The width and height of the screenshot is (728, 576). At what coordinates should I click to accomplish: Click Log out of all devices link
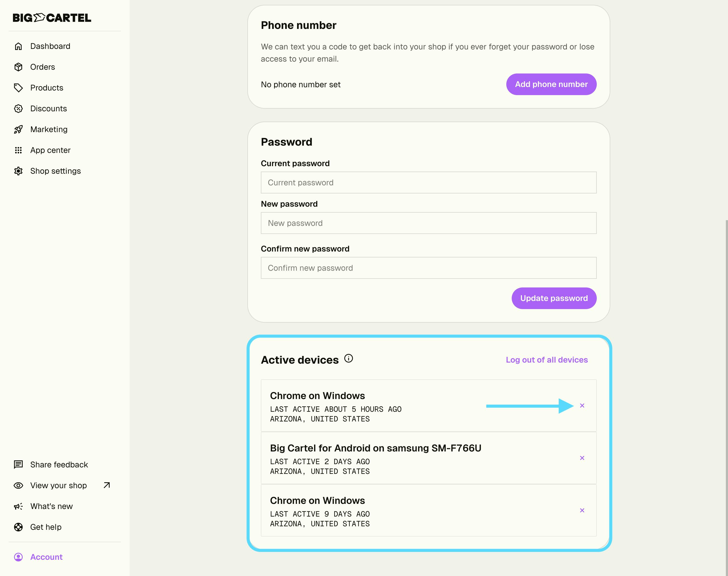point(547,360)
